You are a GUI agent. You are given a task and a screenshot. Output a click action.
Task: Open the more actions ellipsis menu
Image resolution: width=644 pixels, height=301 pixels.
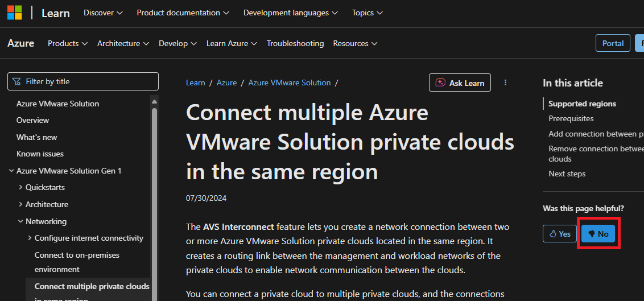click(506, 83)
